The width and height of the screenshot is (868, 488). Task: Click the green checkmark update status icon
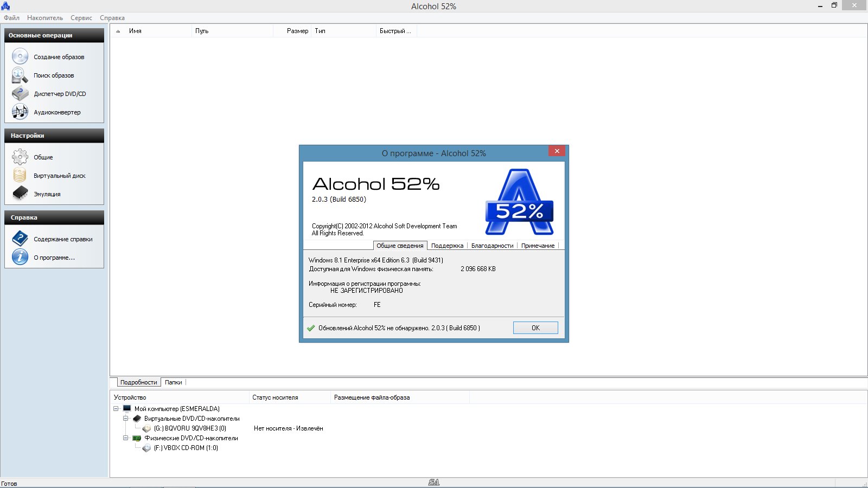311,328
